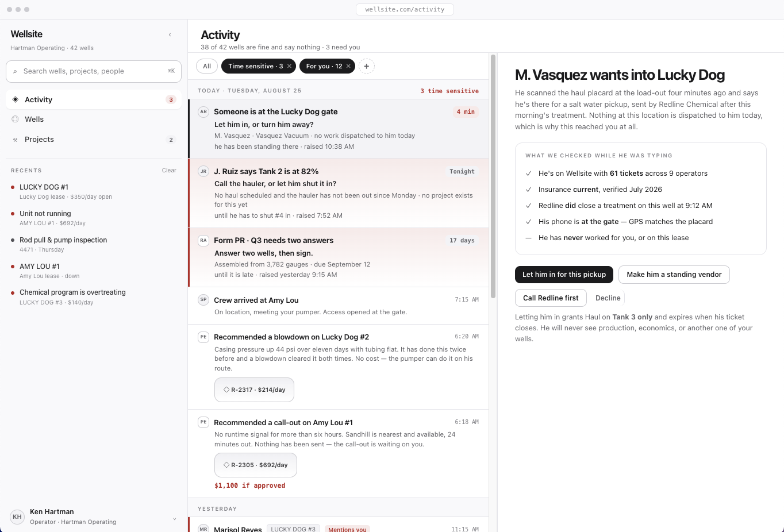Click the JR avatar on Tank 2 item
This screenshot has width=784, height=532.
[203, 171]
